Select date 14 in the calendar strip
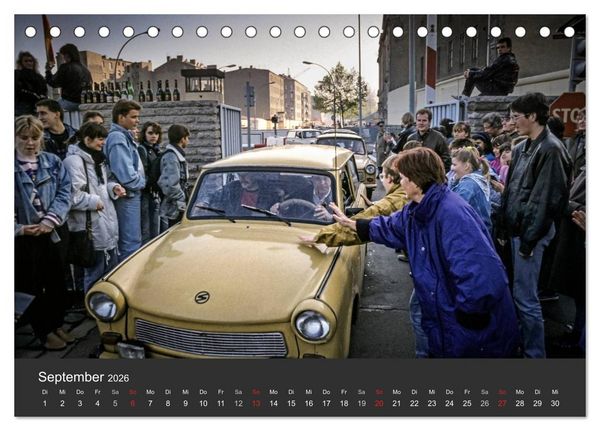Screen dimensions: 600x431 [274, 403]
